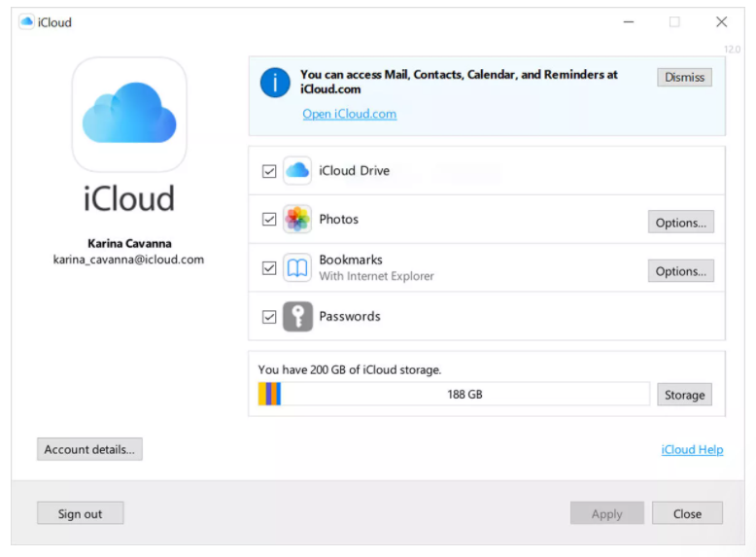Open the iCloud.com link
Image resolution: width=756 pixels, height=557 pixels.
(x=350, y=114)
